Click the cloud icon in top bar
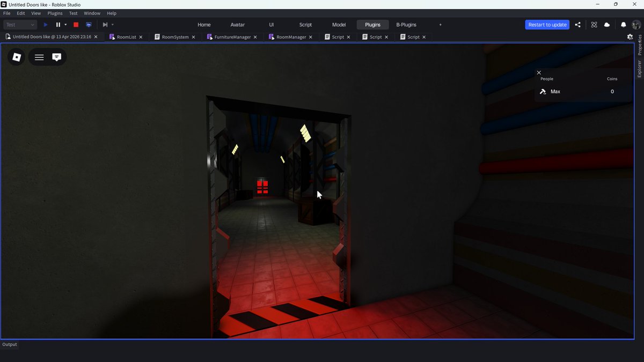The height and width of the screenshot is (362, 644). pos(607,25)
